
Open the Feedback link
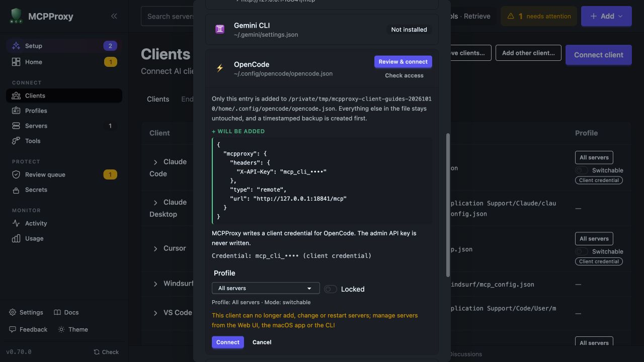[x=28, y=329]
